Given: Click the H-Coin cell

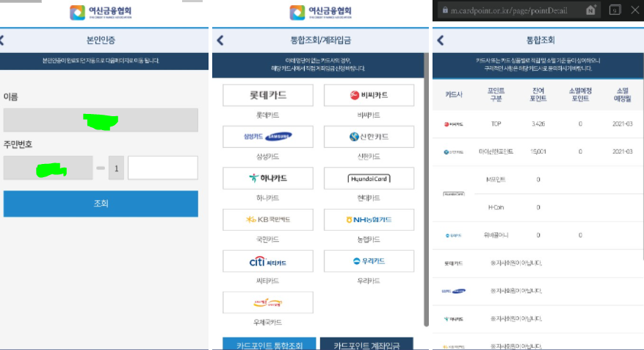Looking at the screenshot, I should tap(496, 207).
